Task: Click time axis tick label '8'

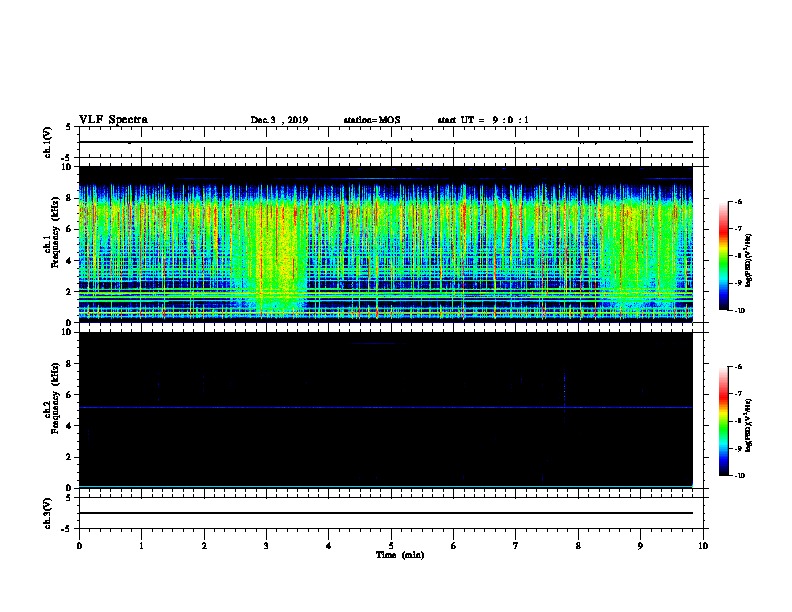Action: click(x=578, y=546)
